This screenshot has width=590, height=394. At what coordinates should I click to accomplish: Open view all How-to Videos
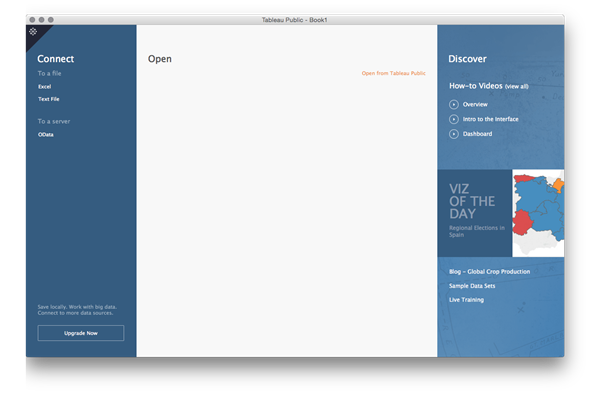pos(517,87)
